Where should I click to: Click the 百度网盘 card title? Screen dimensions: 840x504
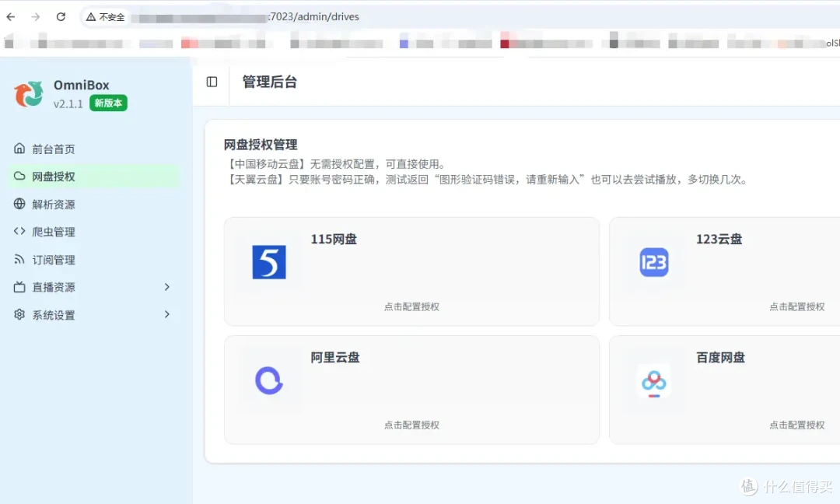click(x=720, y=358)
